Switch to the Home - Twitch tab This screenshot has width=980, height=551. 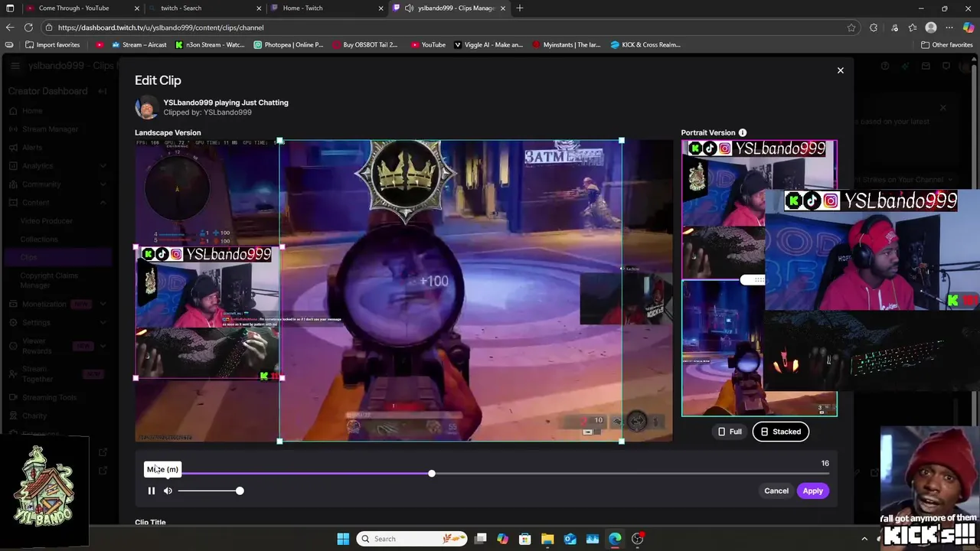[302, 8]
